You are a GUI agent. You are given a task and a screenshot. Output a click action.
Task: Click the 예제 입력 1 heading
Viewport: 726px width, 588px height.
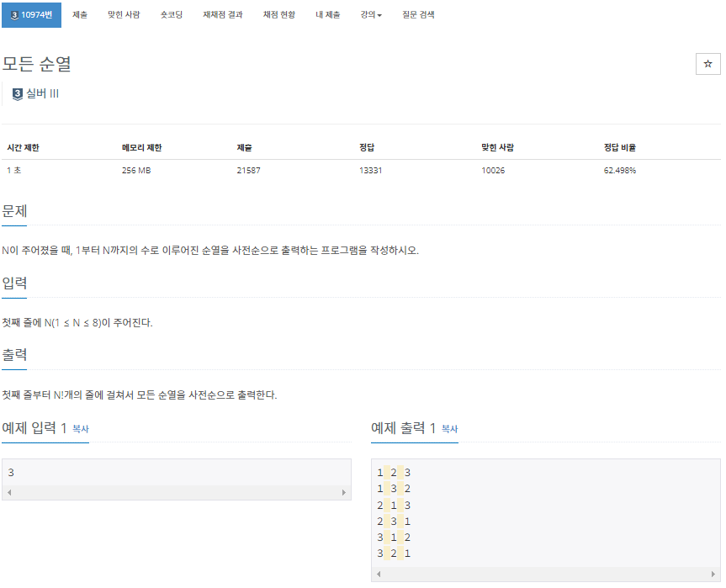(34, 428)
